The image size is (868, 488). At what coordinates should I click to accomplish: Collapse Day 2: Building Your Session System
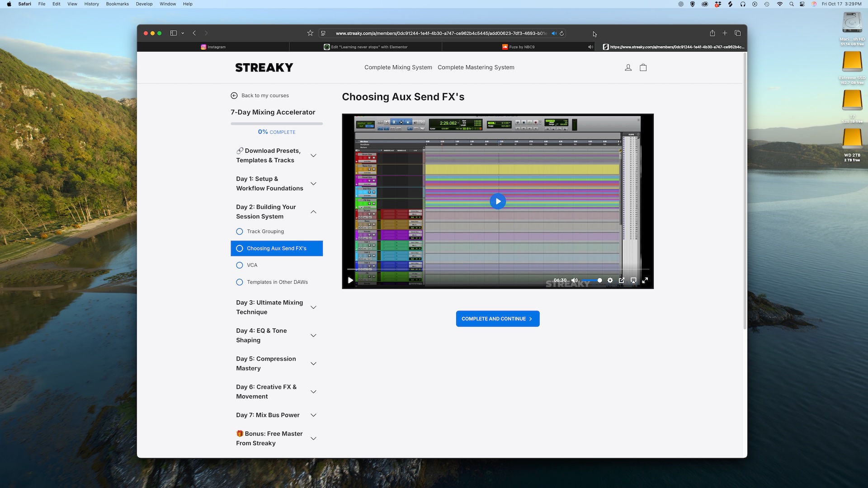313,211
